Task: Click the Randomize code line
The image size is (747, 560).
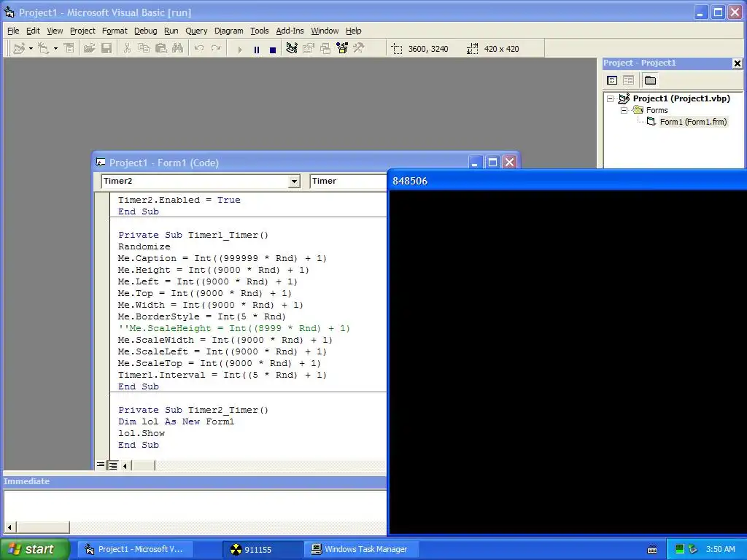Action: click(x=144, y=246)
